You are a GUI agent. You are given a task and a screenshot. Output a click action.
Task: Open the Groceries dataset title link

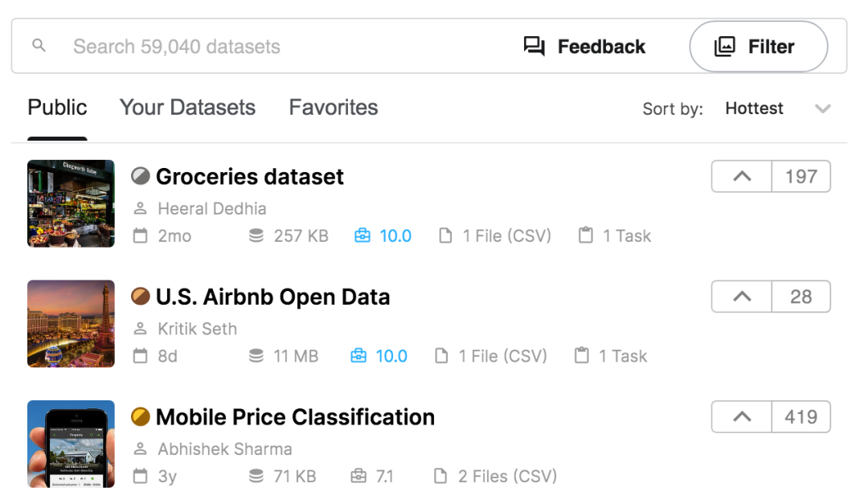tap(250, 177)
